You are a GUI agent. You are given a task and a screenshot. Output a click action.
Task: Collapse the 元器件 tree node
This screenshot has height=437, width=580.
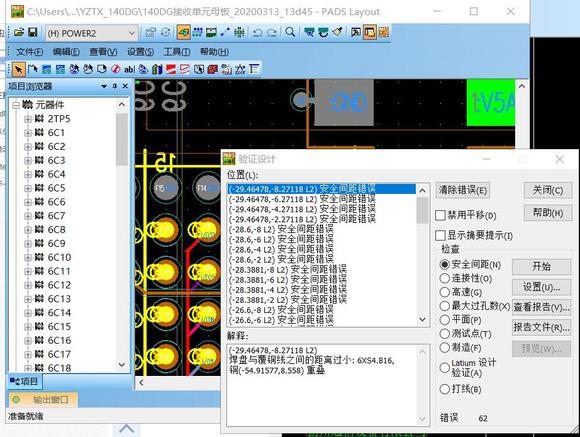pyautogui.click(x=16, y=105)
